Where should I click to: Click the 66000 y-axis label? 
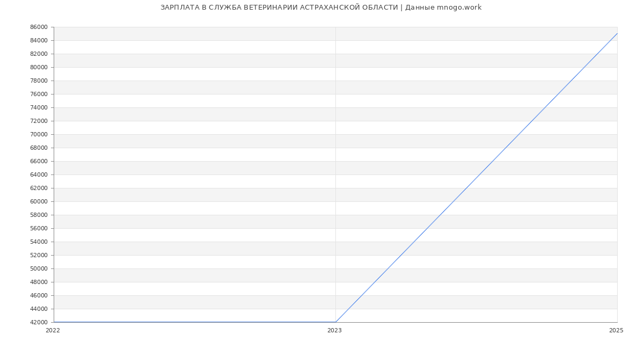[39, 162]
